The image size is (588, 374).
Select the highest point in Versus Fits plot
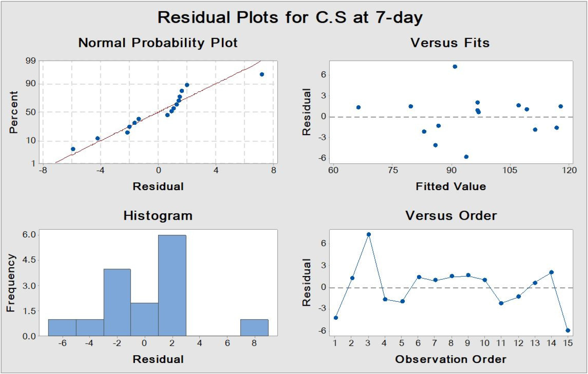click(455, 67)
